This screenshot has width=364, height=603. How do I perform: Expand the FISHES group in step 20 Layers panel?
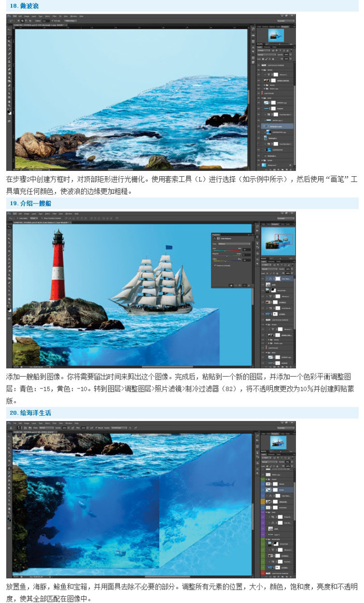pyautogui.click(x=266, y=479)
